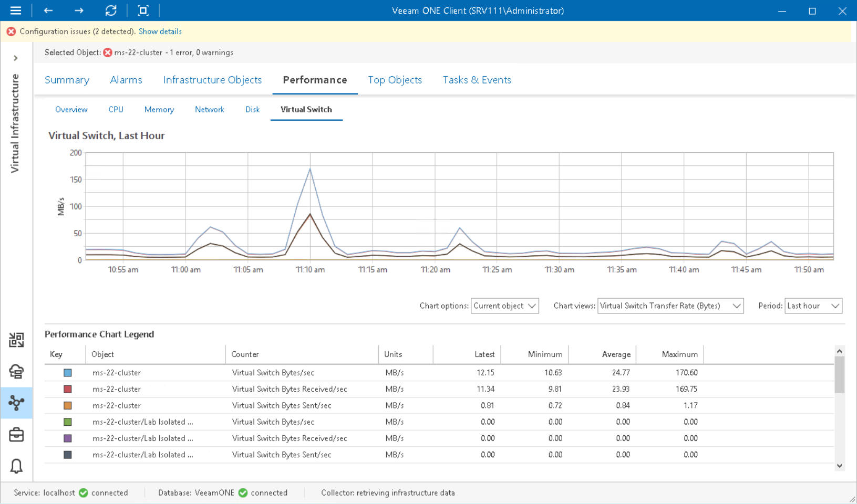Expand the Virtual Infrastructure side panel

16,58
